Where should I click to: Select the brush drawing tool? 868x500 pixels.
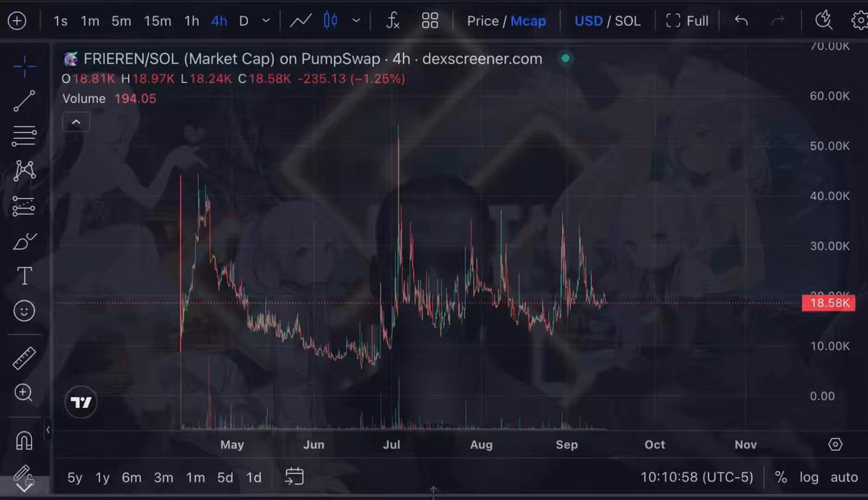click(x=24, y=241)
